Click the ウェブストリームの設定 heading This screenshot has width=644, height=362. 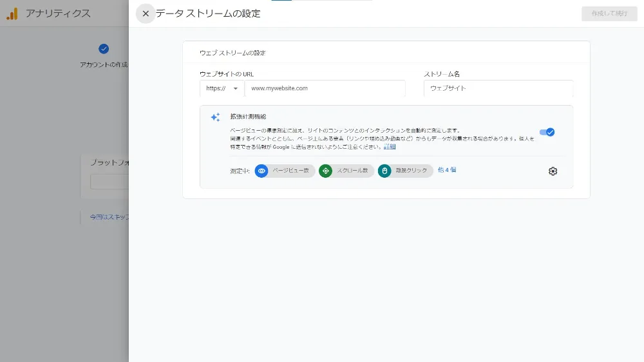[232, 53]
